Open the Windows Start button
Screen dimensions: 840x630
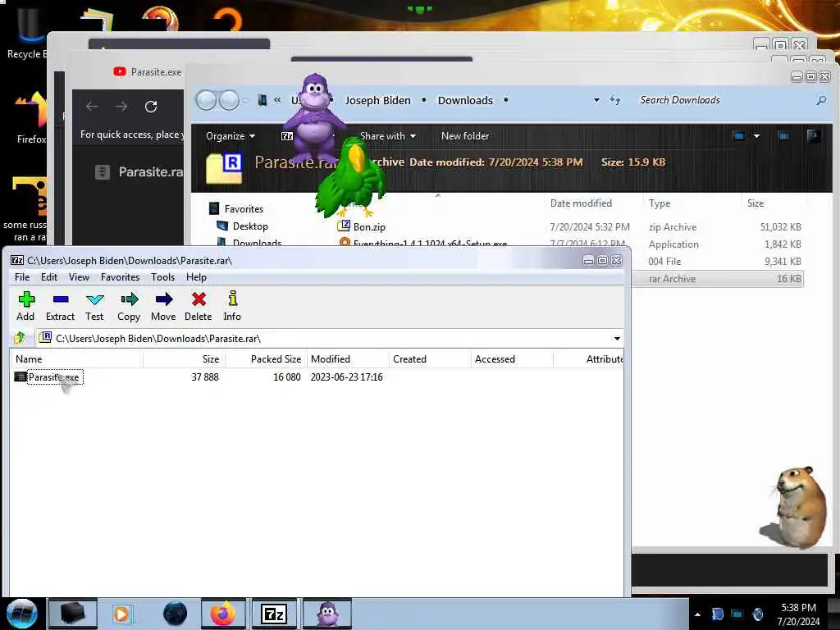click(x=22, y=614)
